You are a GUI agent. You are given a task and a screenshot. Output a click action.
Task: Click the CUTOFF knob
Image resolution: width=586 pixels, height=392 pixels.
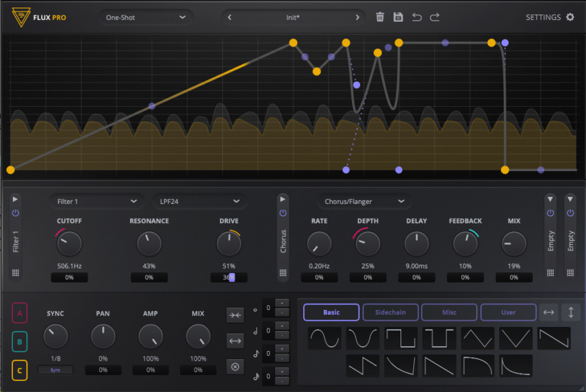coord(69,244)
